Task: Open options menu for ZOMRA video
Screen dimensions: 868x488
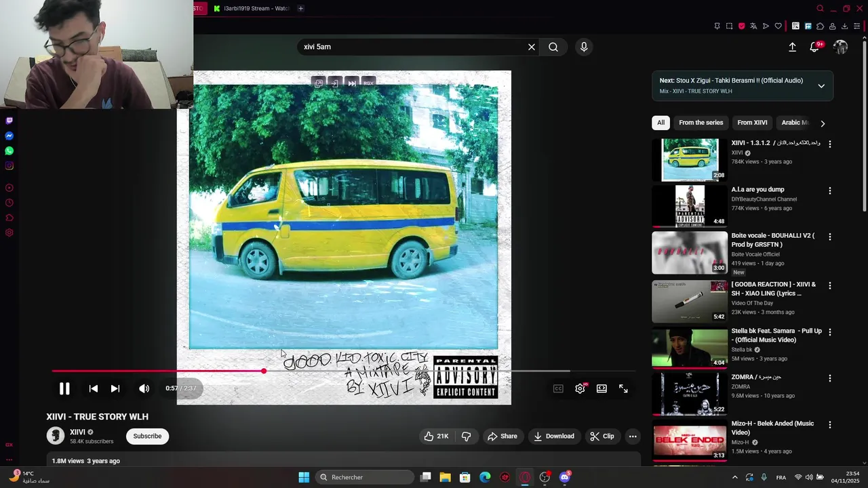Action: (829, 378)
